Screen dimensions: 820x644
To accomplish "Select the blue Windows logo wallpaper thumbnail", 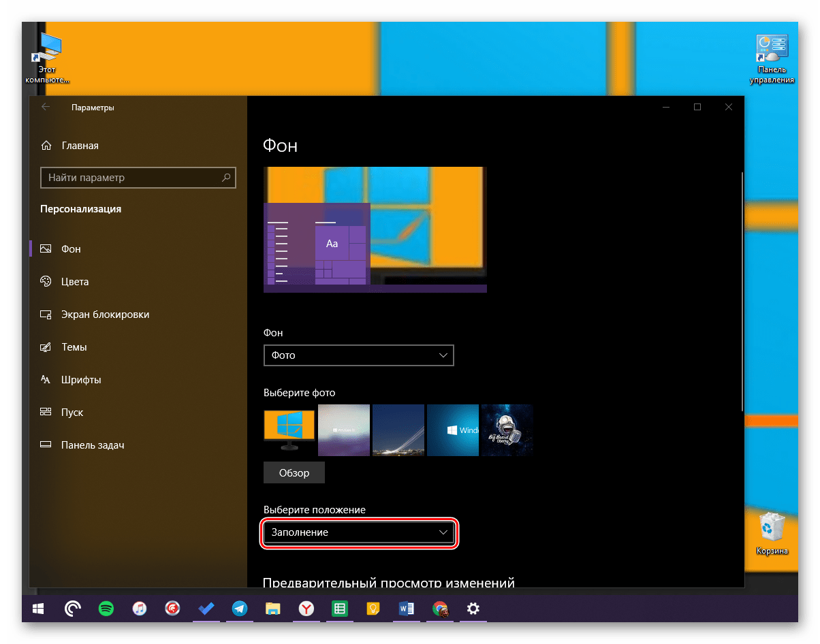I will pyautogui.click(x=453, y=430).
